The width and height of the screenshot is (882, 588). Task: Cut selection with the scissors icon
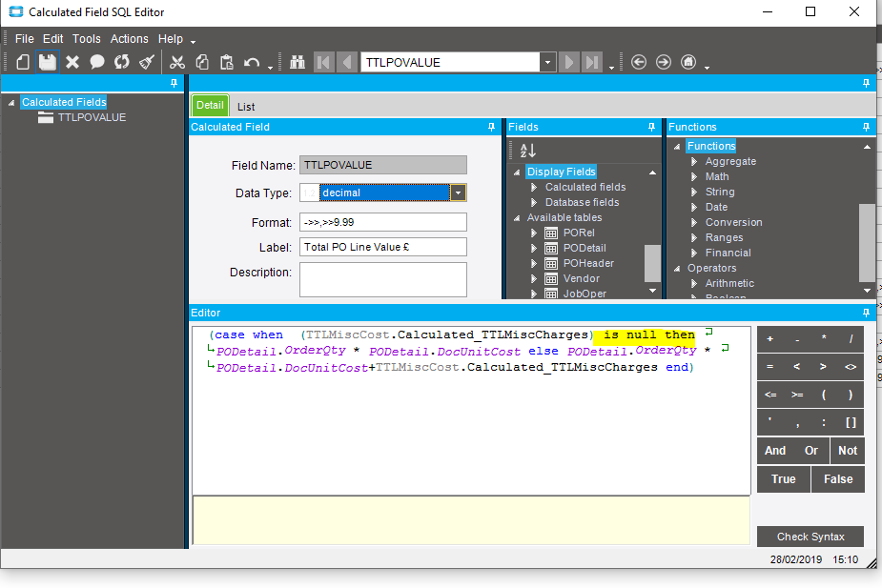click(x=177, y=62)
